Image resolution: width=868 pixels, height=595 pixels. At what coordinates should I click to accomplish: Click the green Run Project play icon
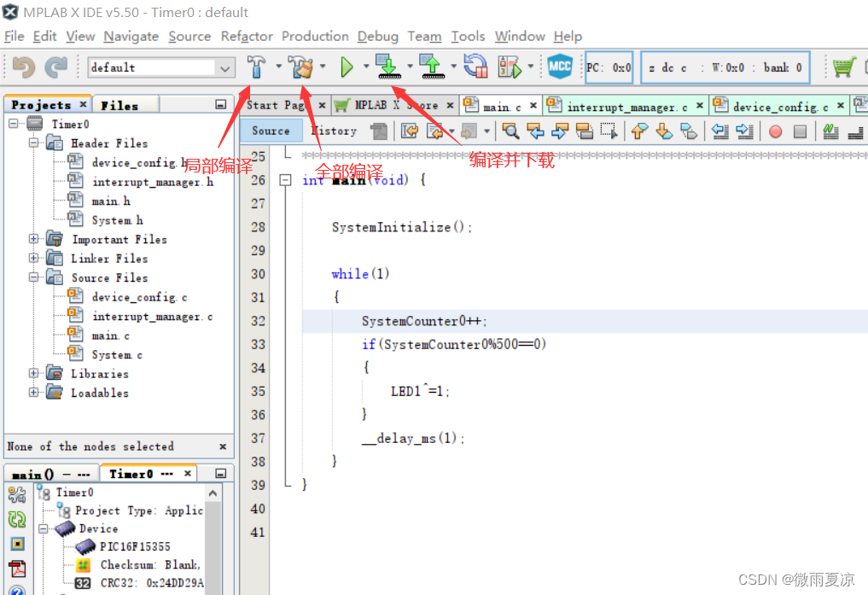pyautogui.click(x=347, y=67)
